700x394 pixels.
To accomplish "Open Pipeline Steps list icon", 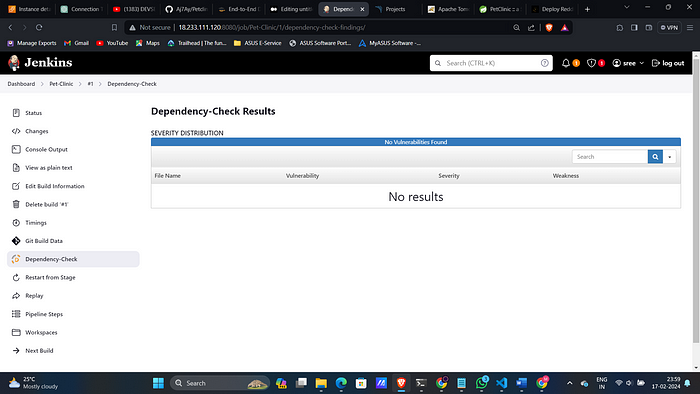I will click(16, 314).
